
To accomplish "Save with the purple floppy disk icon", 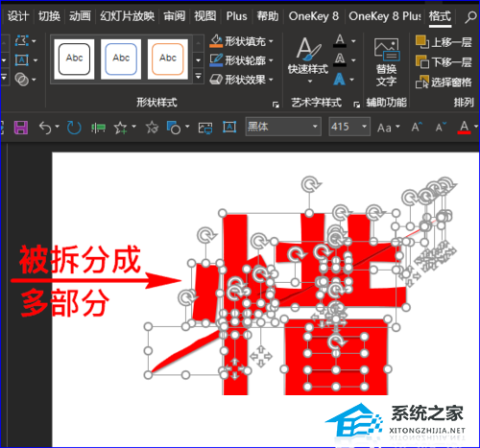I will click(x=21, y=128).
